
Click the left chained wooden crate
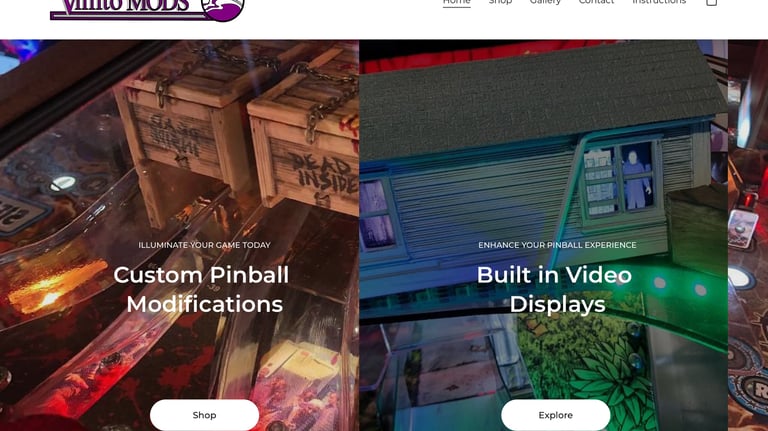point(181,122)
